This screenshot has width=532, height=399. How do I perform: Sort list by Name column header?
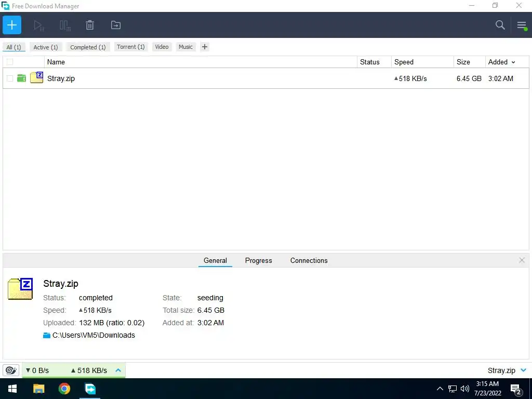[x=201, y=62]
